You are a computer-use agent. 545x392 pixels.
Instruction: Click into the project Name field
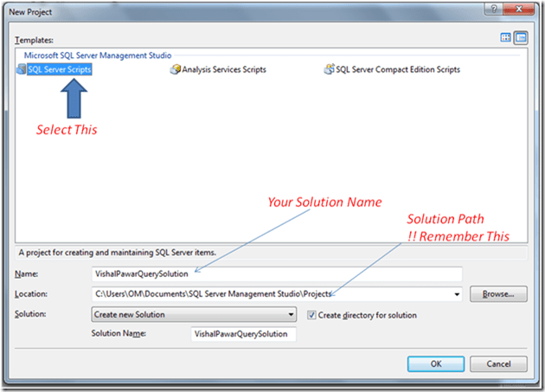click(x=275, y=273)
